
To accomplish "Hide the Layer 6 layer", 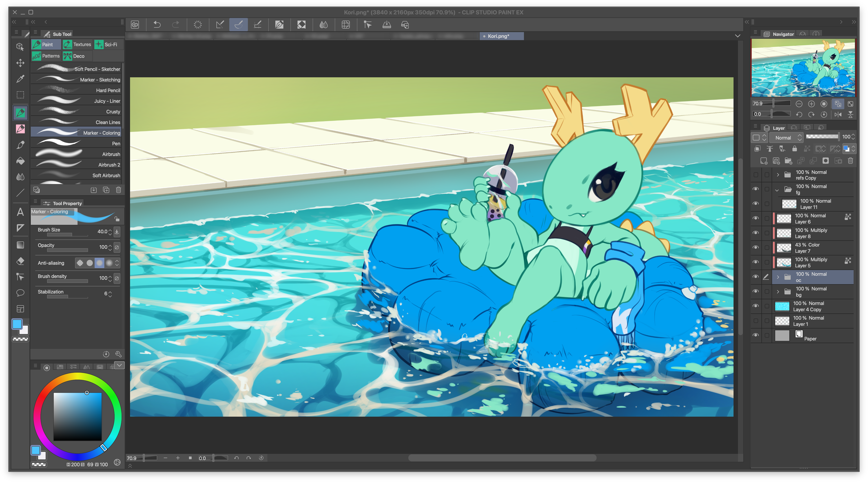I will click(x=756, y=218).
